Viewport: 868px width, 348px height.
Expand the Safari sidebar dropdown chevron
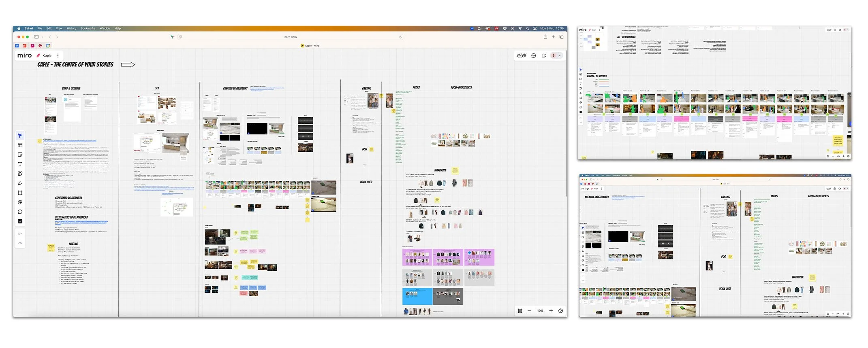click(42, 37)
